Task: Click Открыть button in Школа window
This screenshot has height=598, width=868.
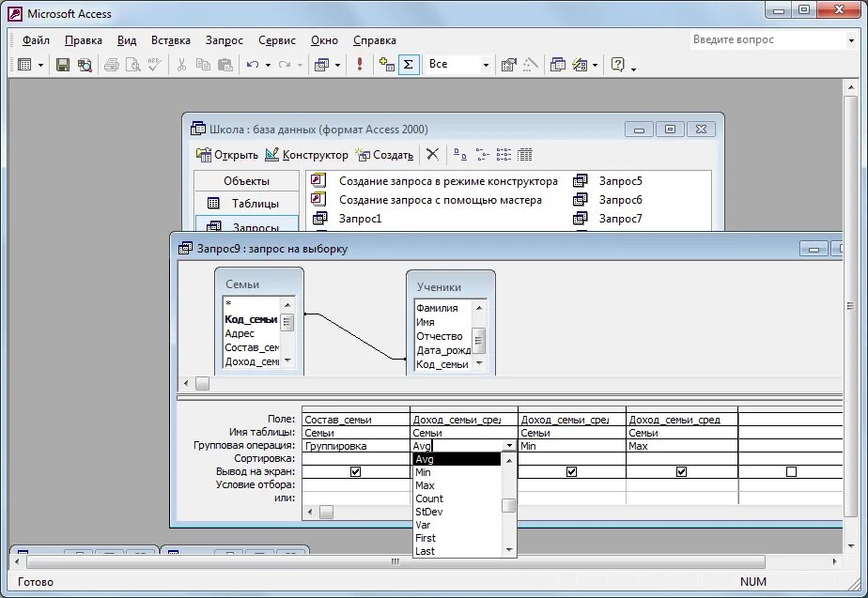Action: pyautogui.click(x=227, y=155)
